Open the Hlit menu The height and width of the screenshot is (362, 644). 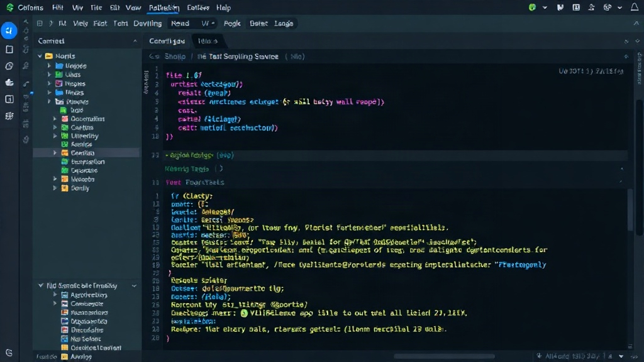click(57, 8)
